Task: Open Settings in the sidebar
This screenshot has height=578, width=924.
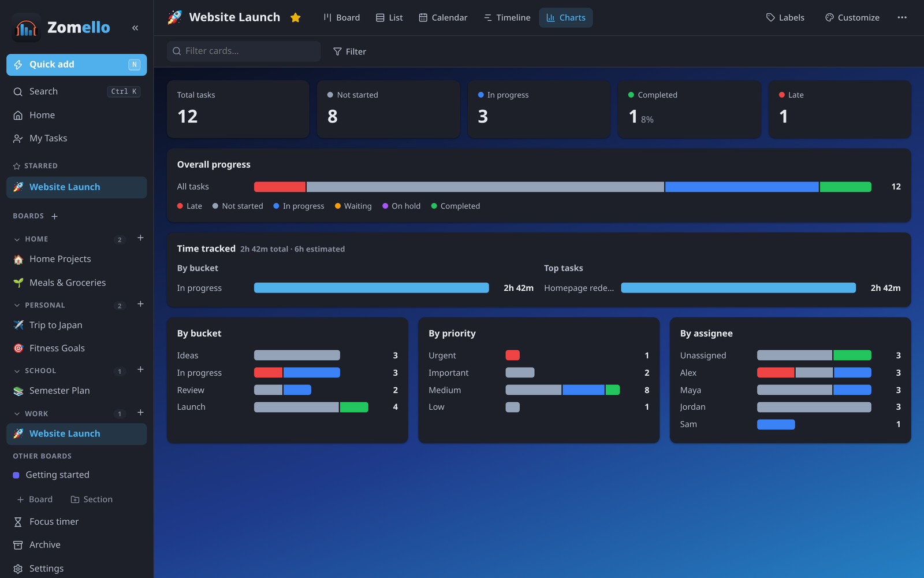Action: click(77, 568)
